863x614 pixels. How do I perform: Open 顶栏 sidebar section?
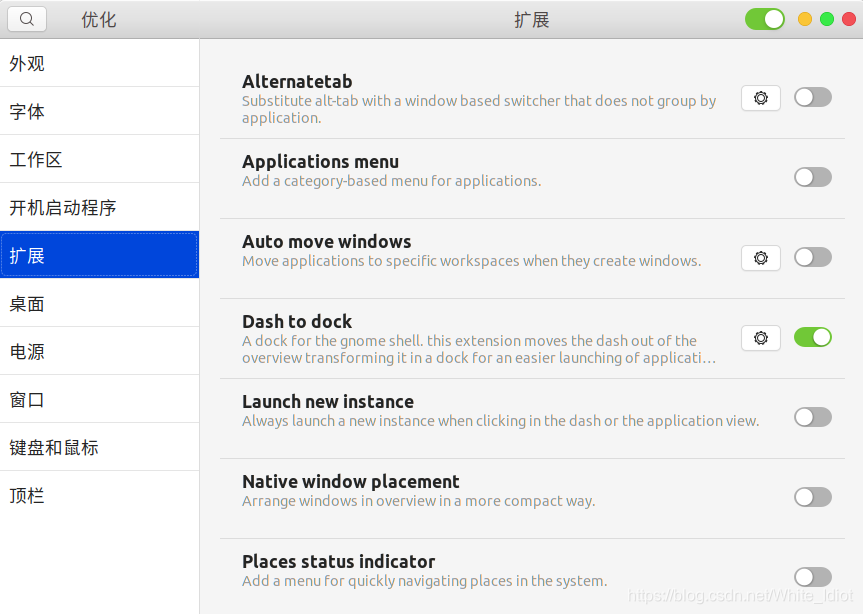point(99,495)
